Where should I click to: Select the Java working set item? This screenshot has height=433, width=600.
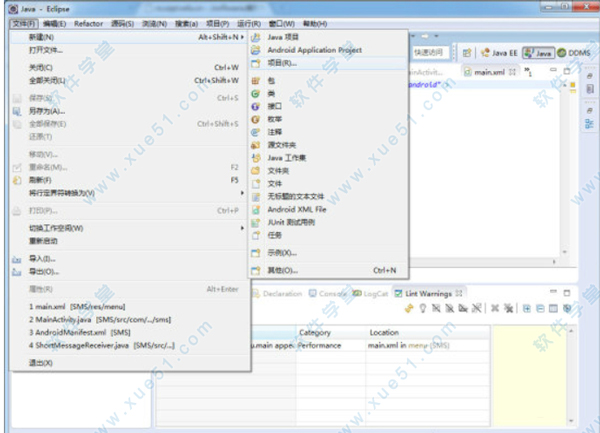pos(287,158)
